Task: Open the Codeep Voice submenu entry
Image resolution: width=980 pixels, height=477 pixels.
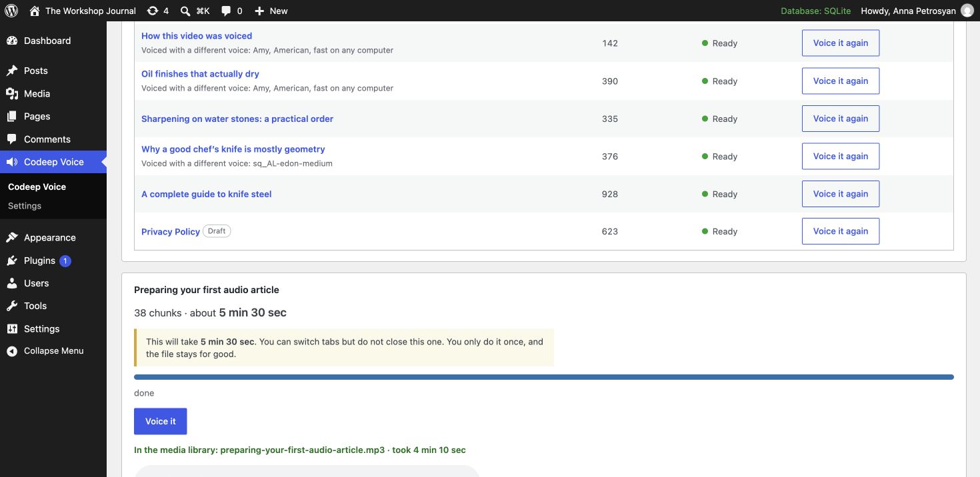Action: [37, 187]
